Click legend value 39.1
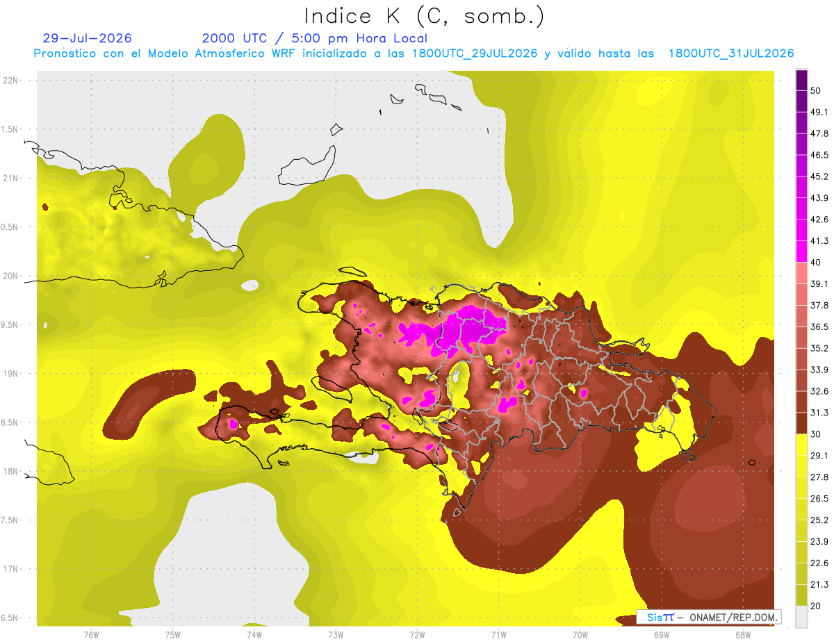The height and width of the screenshot is (644, 834). tap(819, 283)
